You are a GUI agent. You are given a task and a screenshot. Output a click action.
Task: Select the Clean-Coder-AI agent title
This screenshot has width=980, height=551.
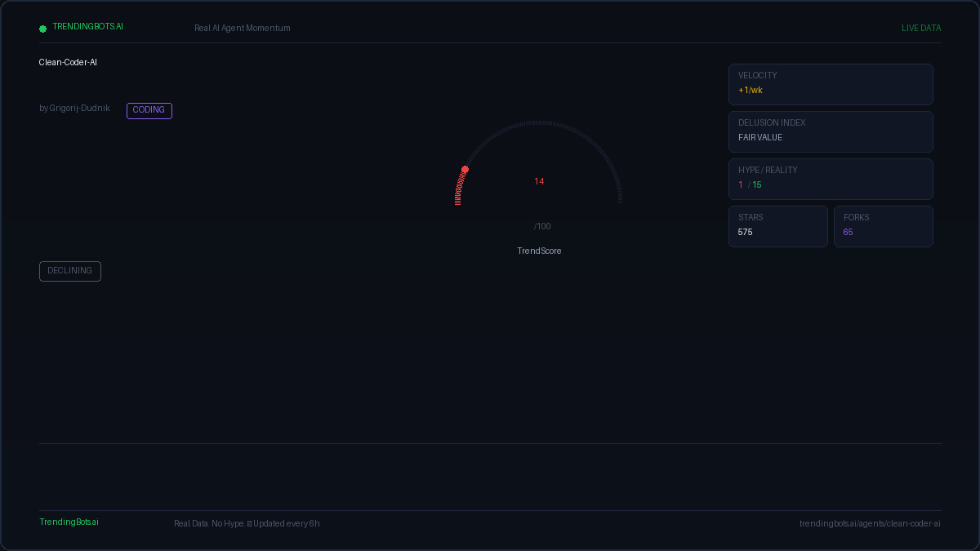68,62
